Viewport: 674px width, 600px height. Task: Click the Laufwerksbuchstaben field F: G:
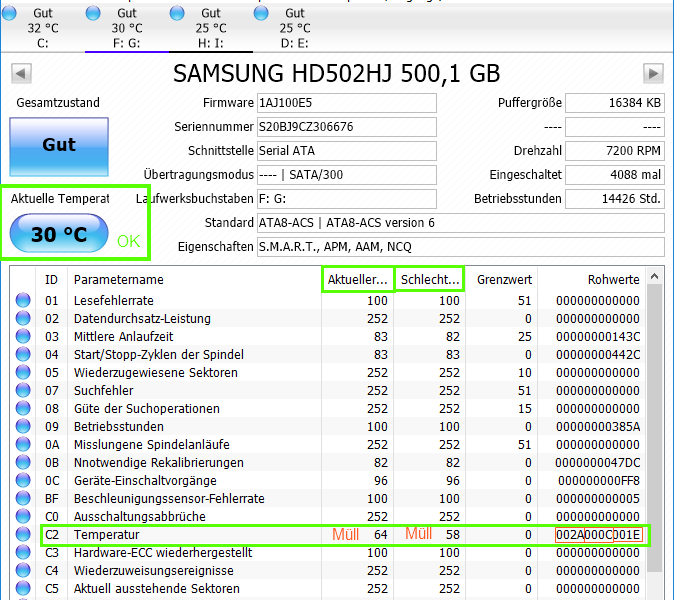tap(346, 199)
